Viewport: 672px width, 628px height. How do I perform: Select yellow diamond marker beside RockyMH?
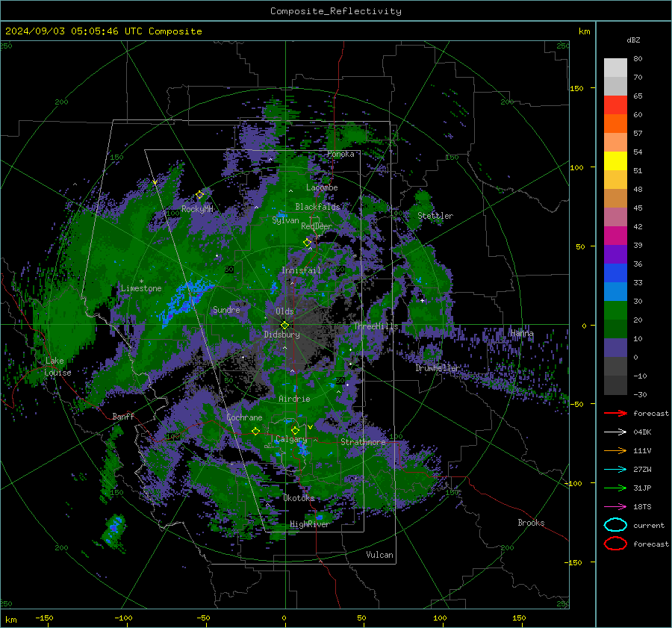pyautogui.click(x=199, y=195)
